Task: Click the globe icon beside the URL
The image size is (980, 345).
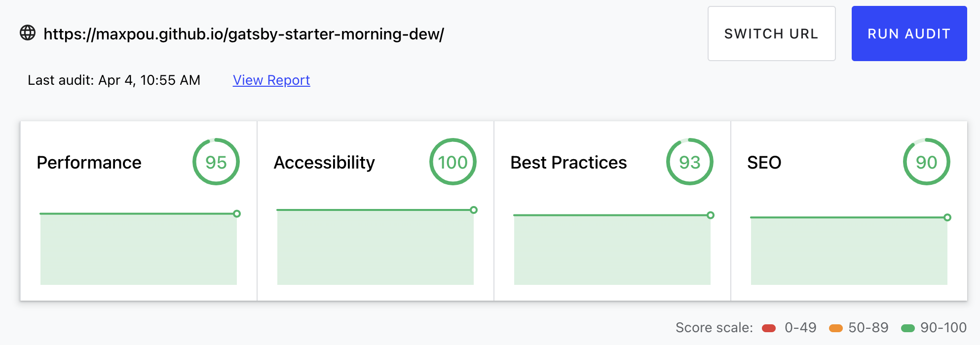Action: point(28,33)
